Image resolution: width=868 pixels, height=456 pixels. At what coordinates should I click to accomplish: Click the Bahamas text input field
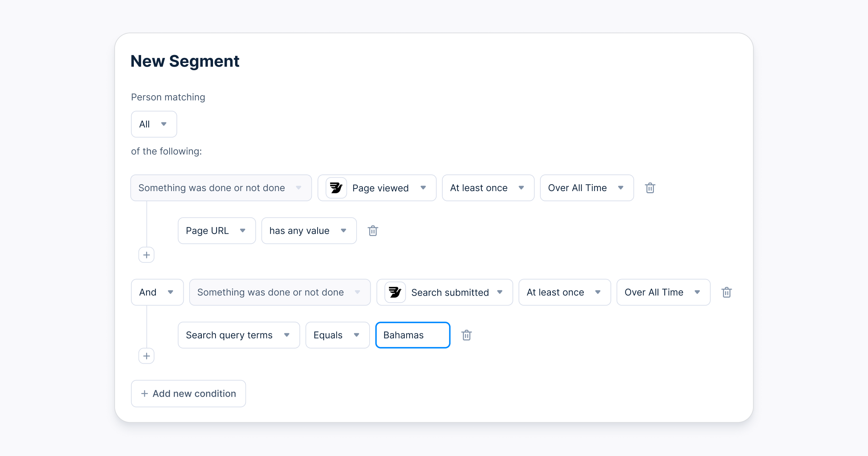[x=412, y=335]
